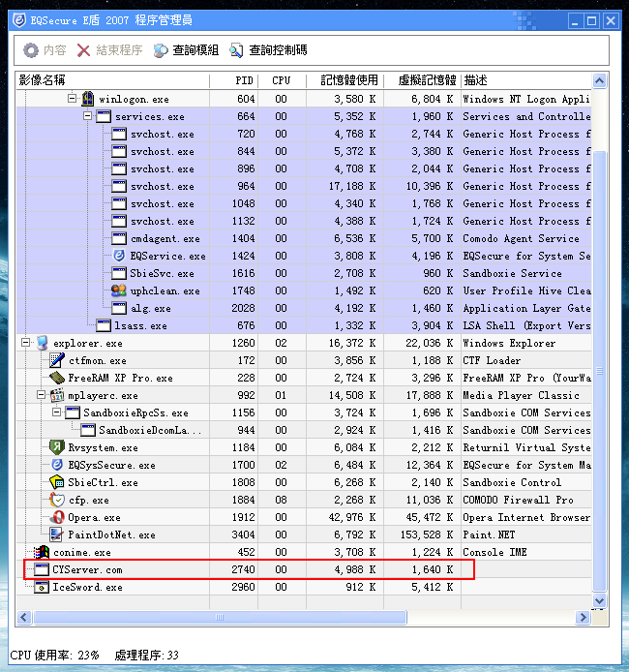The width and height of the screenshot is (629, 672).
Task: Click the 'Media Player Classic' description
Action: pos(521,395)
